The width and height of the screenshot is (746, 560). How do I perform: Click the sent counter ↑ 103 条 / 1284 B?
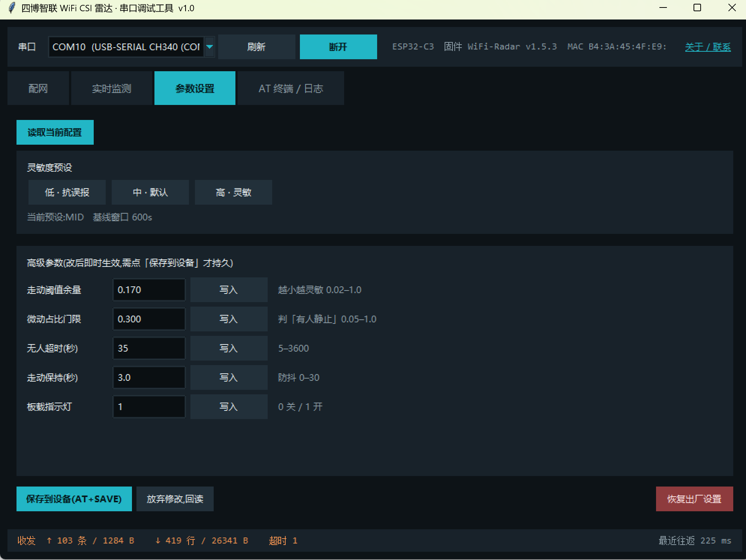(x=90, y=541)
